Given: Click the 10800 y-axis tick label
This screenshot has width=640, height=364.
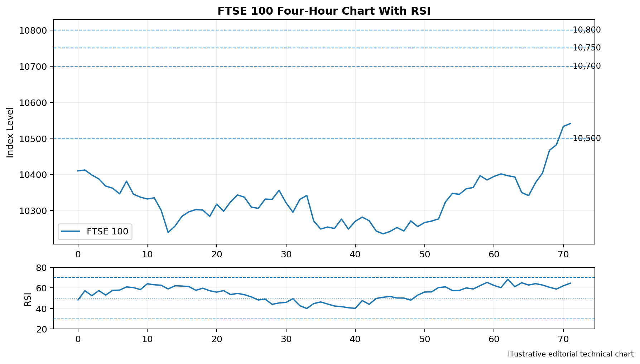Looking at the screenshot, I should (33, 30).
